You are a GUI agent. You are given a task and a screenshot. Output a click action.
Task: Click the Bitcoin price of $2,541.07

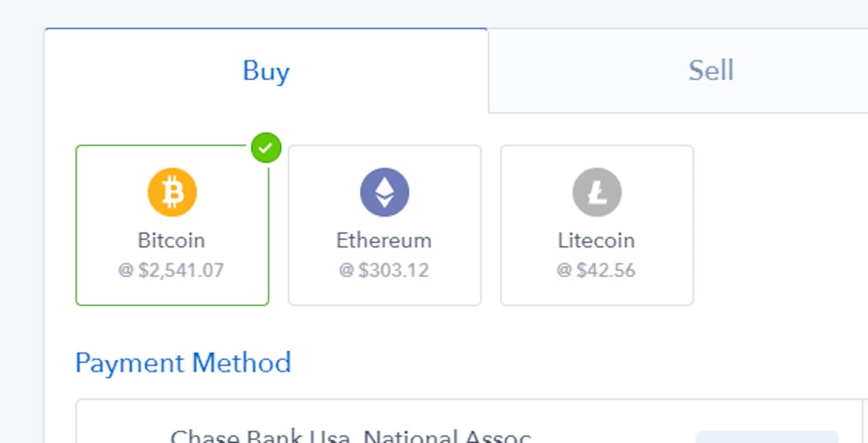(172, 271)
